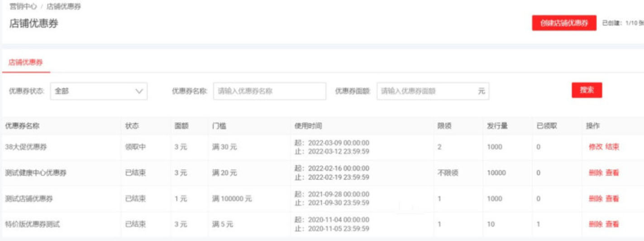644x241 pixels.
Task: Focus the 优惠券面额 input field
Action: [433, 91]
